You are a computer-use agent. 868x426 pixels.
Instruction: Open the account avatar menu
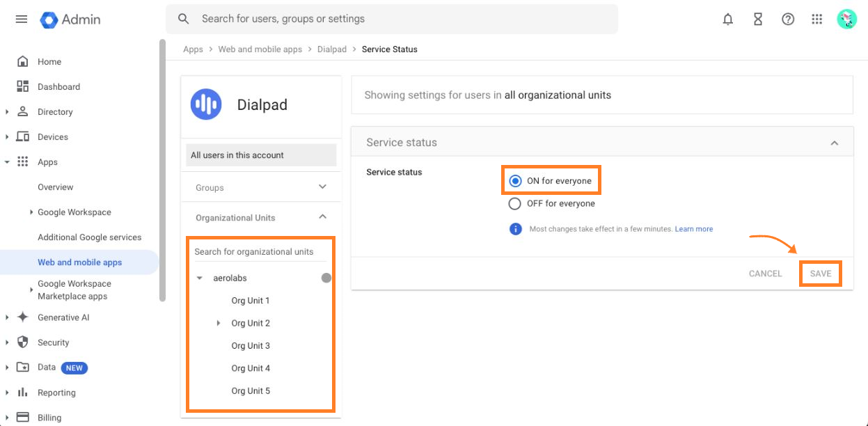point(846,19)
